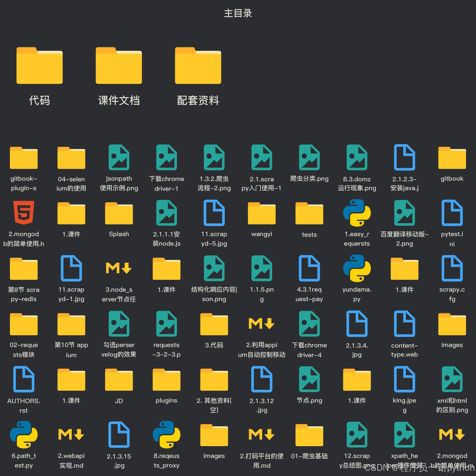The width and height of the screenshot is (476, 476).
Task: Select the 节点.png image file
Action: coord(309,379)
